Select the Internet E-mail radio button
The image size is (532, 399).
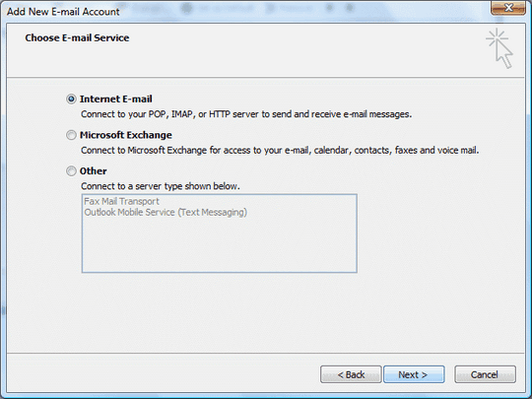coord(71,100)
